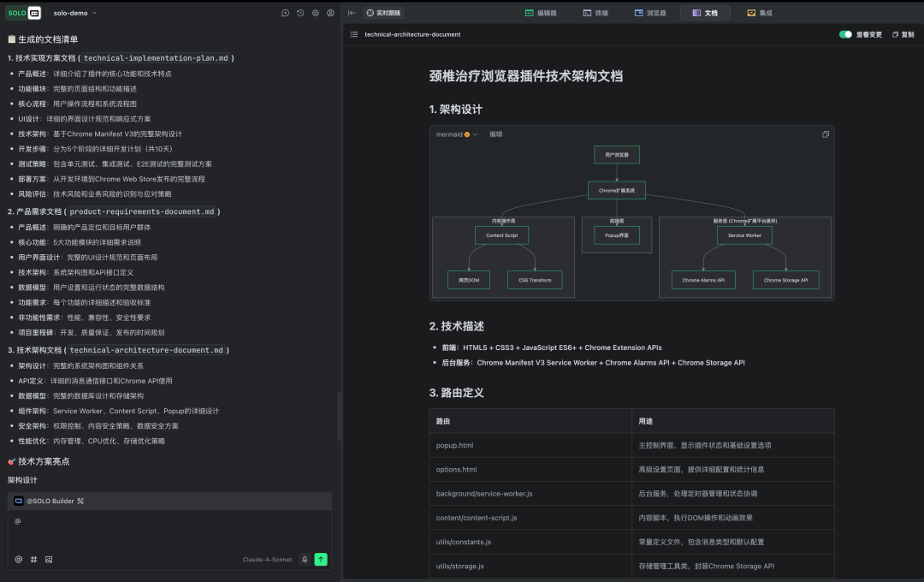The height and width of the screenshot is (582, 924).
Task: Attach an image using picture icon
Action: click(x=49, y=559)
